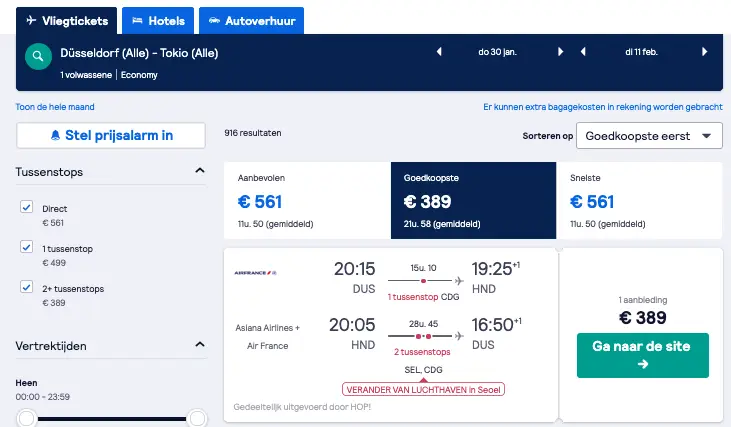Click the extra bagagekosten information link
731x427 pixels.
click(x=603, y=107)
